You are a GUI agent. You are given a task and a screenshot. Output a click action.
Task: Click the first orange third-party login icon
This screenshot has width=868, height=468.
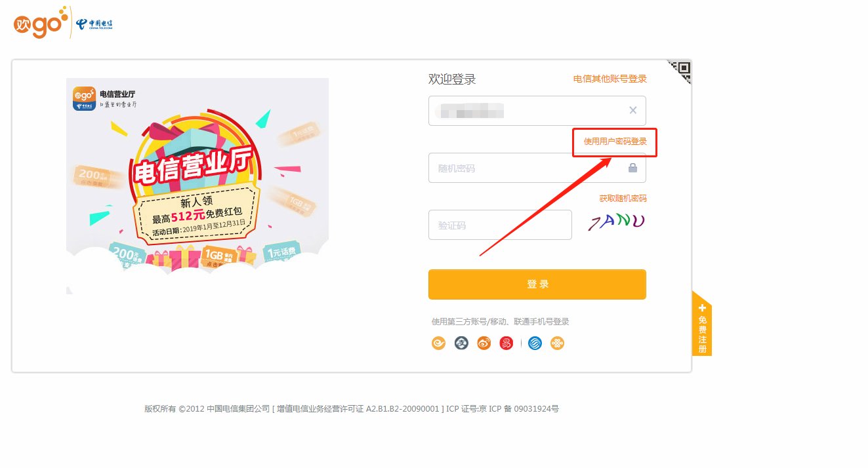(438, 343)
